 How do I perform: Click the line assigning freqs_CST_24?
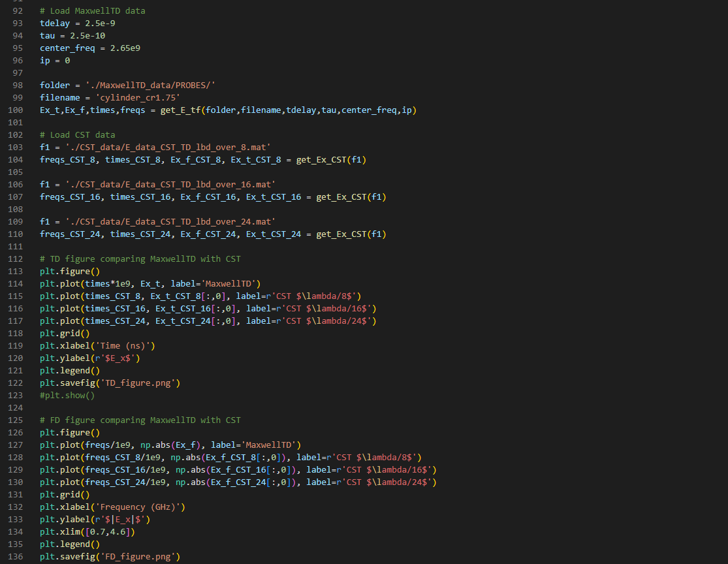pos(213,234)
